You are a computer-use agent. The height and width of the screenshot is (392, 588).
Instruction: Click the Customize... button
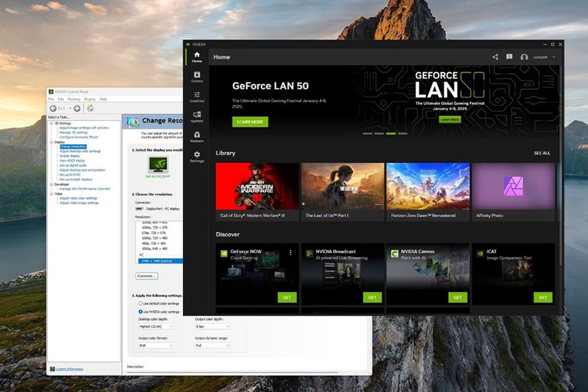pyautogui.click(x=146, y=276)
